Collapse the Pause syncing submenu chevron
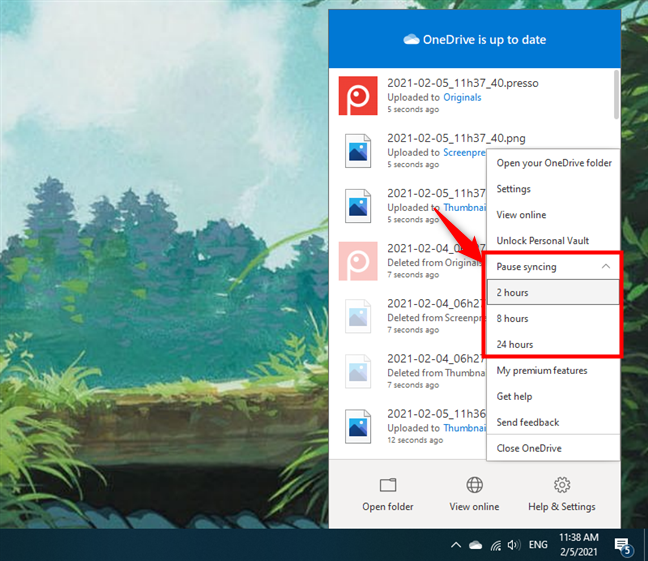 point(605,267)
